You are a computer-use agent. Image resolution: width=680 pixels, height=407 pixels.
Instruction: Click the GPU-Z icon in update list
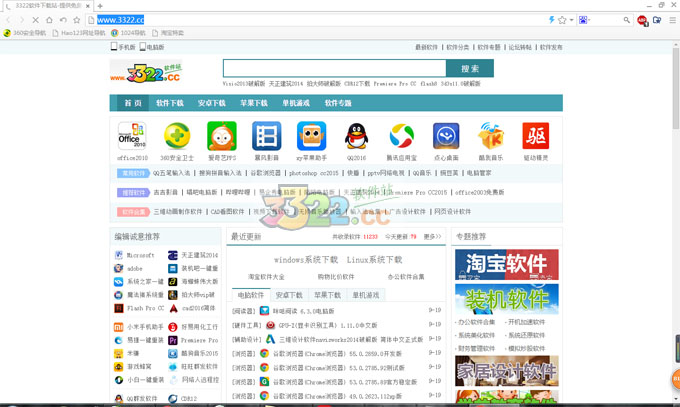coord(271,325)
